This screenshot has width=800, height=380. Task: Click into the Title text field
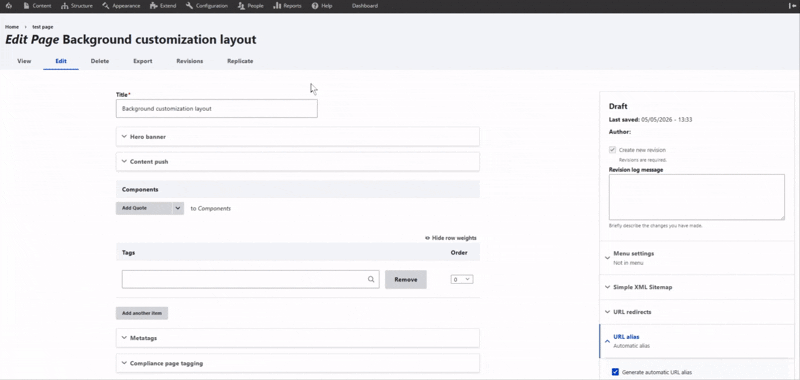pos(216,109)
